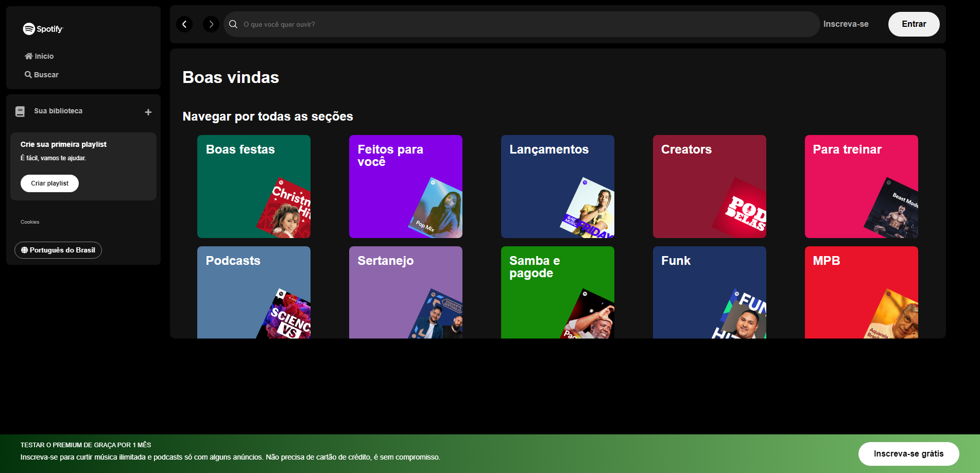The height and width of the screenshot is (473, 980).
Task: Click the library book icon
Action: (x=20, y=111)
